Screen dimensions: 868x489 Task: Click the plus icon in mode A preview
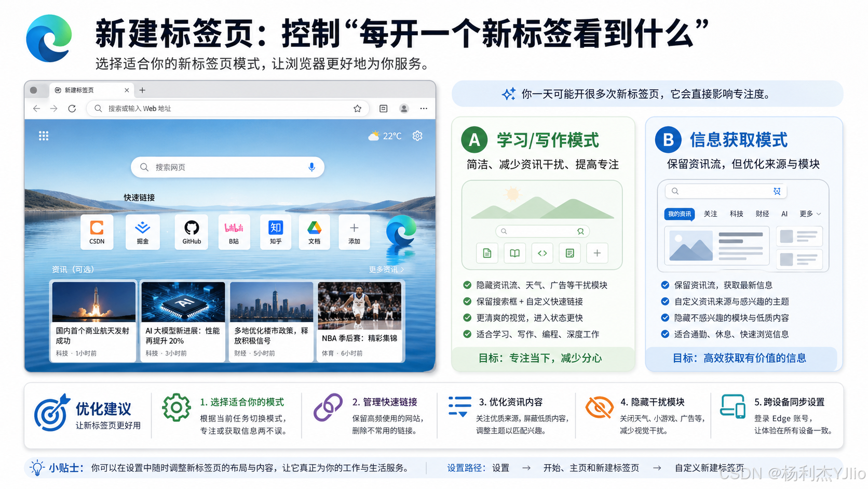pos(597,253)
